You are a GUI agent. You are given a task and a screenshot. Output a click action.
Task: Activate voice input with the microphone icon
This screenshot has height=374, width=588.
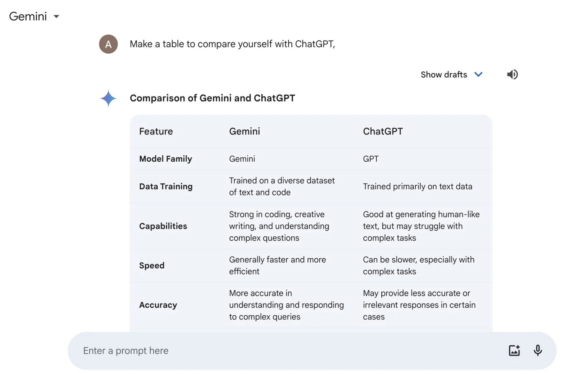[x=537, y=350]
